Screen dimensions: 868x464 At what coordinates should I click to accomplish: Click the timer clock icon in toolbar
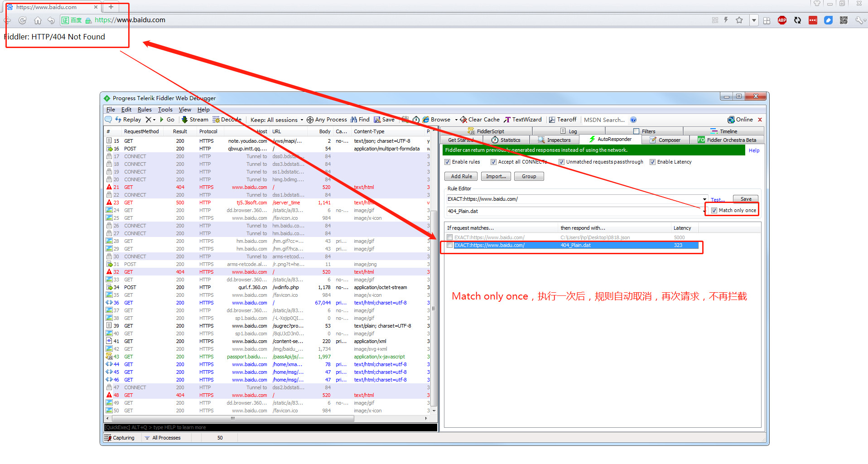[x=416, y=120]
